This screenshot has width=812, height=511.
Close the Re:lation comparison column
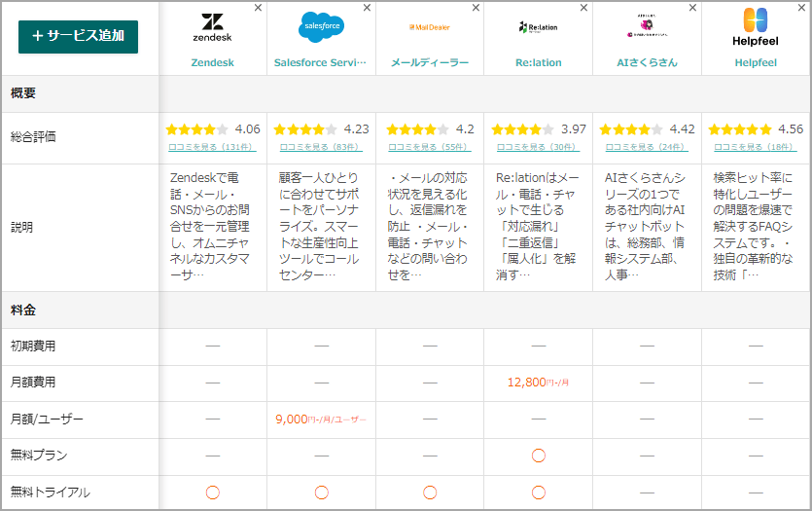(584, 8)
